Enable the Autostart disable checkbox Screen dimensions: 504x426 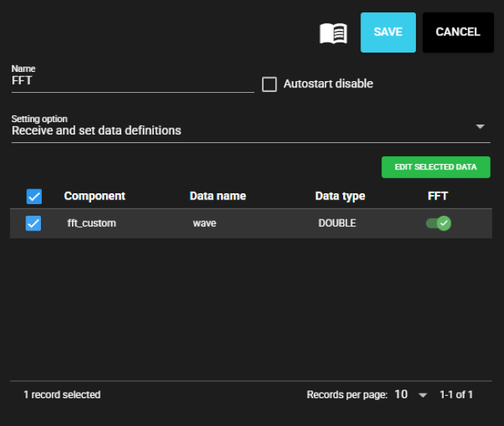pos(269,84)
